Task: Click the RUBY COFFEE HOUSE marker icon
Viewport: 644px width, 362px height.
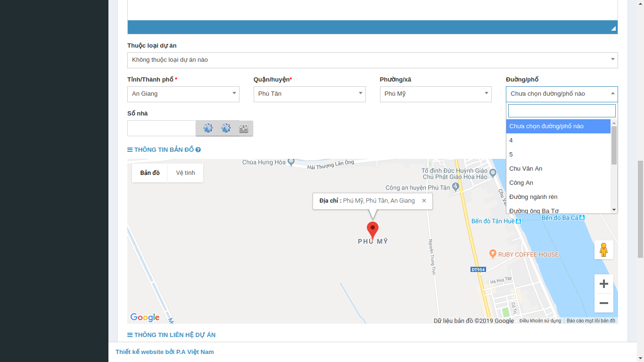Action: (x=493, y=254)
